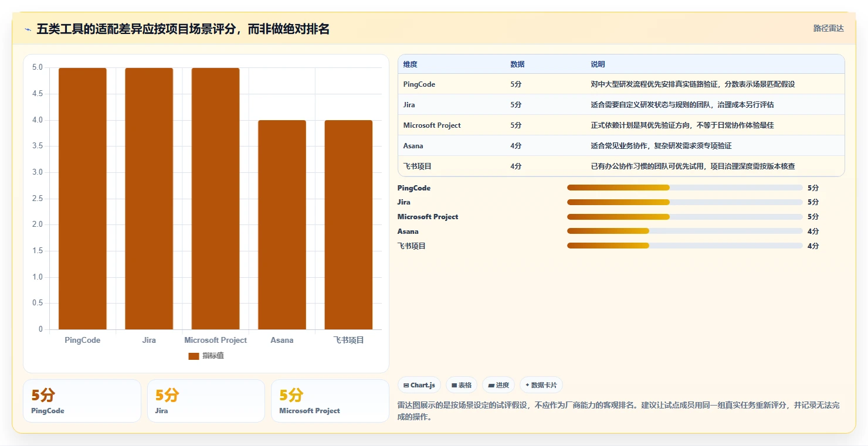
Task: Click the 表格 tag chip
Action: pyautogui.click(x=462, y=385)
